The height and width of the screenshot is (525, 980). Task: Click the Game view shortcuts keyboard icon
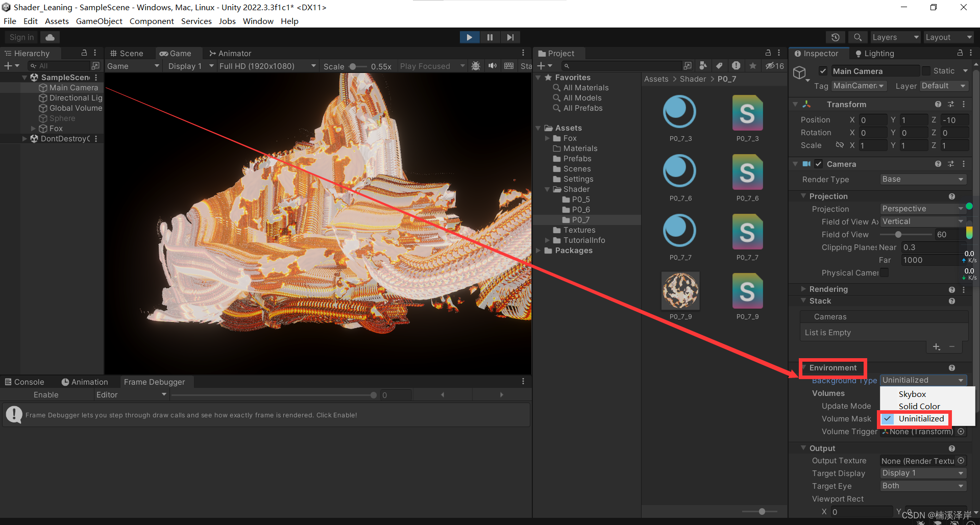509,66
